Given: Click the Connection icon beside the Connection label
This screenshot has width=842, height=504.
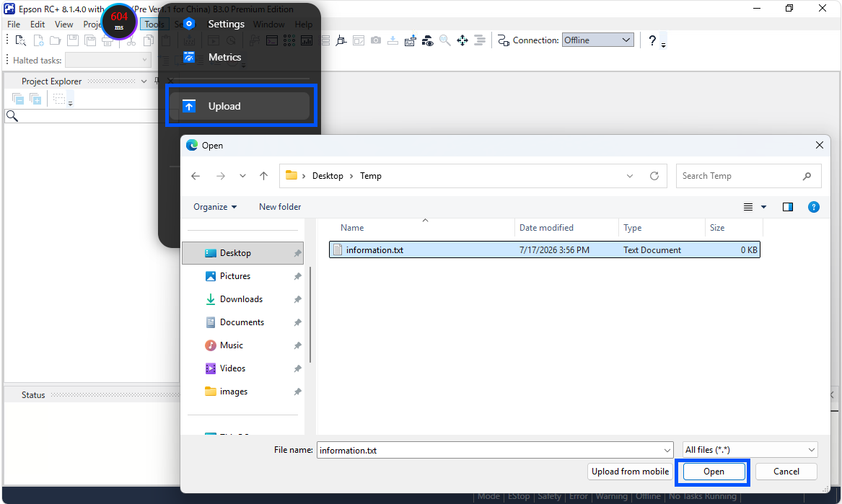Looking at the screenshot, I should click(x=503, y=40).
